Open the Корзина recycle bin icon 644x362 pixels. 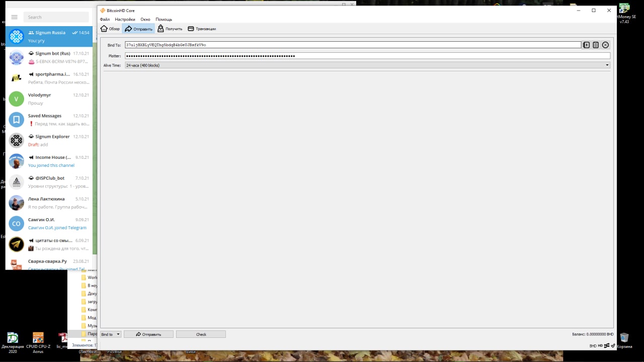click(x=624, y=340)
